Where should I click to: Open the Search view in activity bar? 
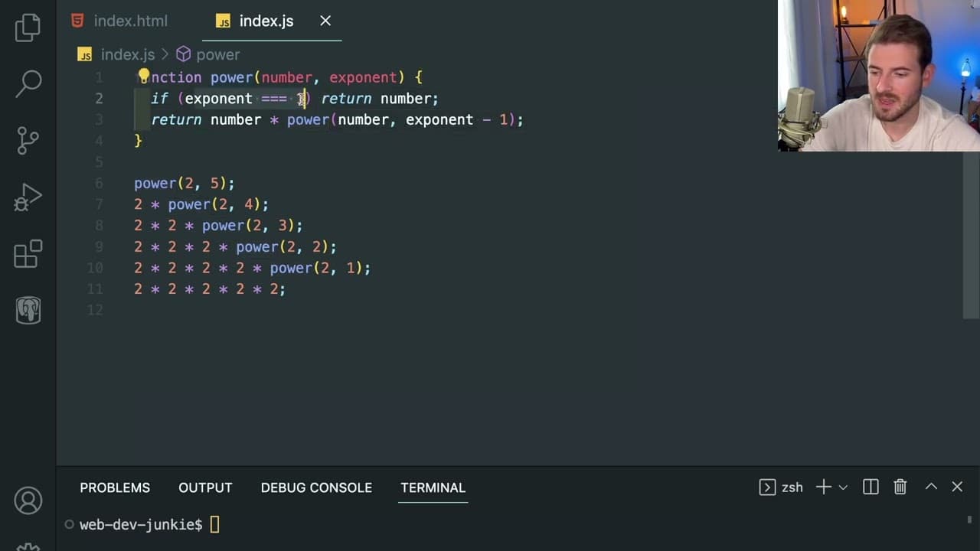pos(28,83)
